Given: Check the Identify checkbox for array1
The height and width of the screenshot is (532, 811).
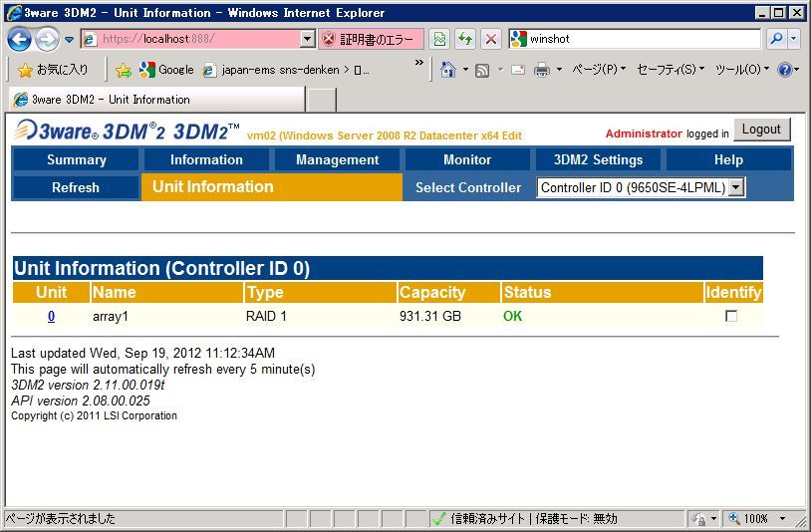Looking at the screenshot, I should tap(731, 316).
